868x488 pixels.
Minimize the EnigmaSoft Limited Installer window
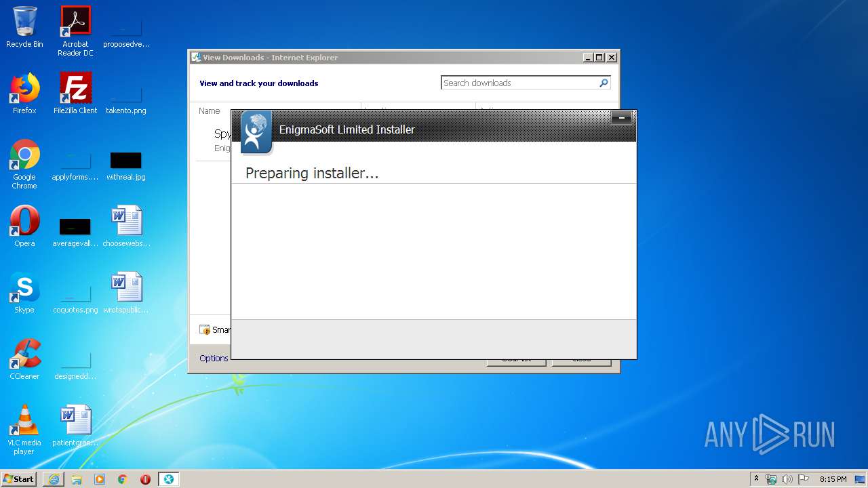621,119
